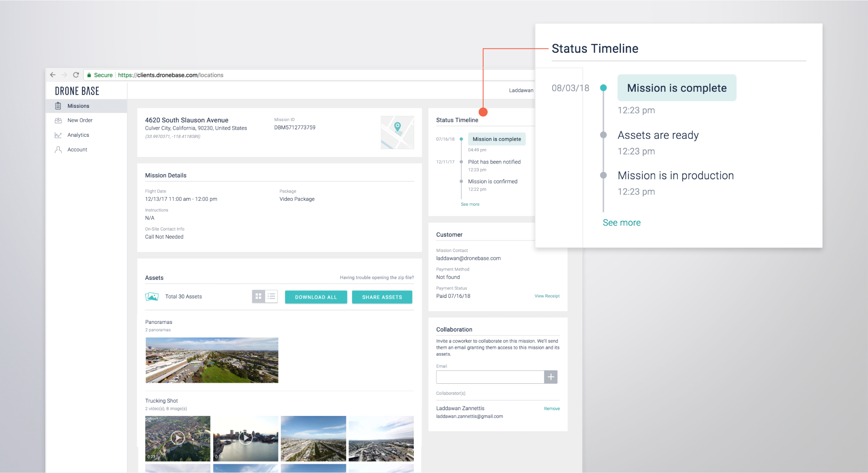868x473 pixels.
Task: Click the browser back arrow
Action: 53,75
